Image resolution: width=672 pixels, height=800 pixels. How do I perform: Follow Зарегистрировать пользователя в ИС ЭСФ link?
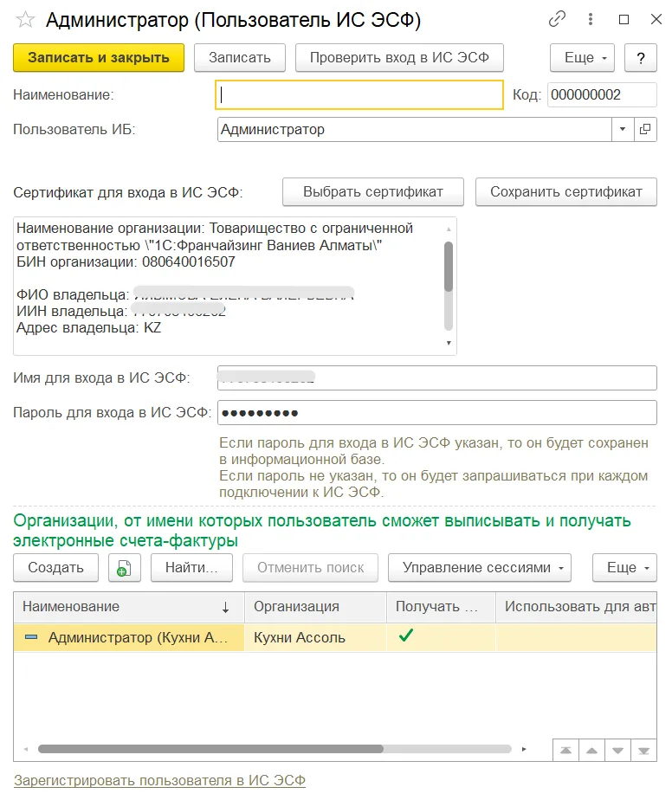point(159,781)
